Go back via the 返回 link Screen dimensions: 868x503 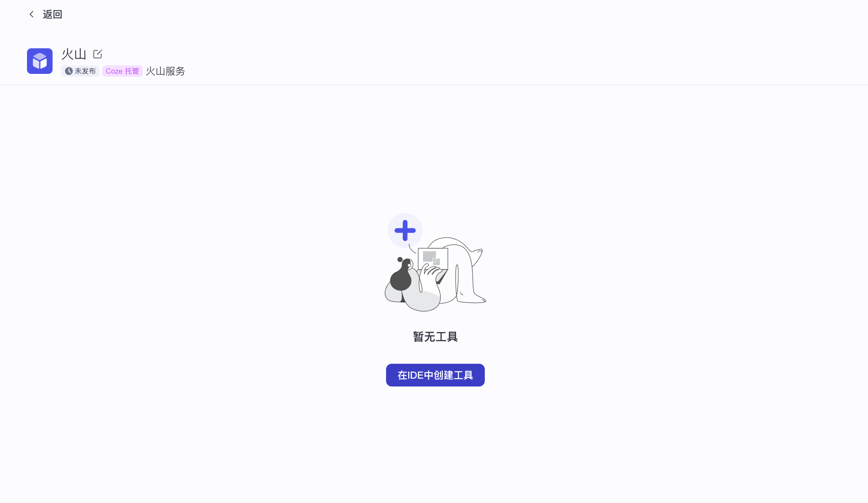click(x=53, y=14)
